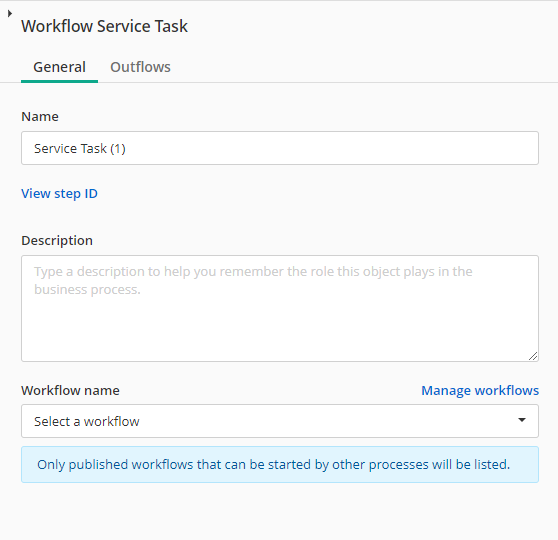Viewport: 558px width, 540px height.
Task: Click the Workflow name label
Action: coord(70,390)
